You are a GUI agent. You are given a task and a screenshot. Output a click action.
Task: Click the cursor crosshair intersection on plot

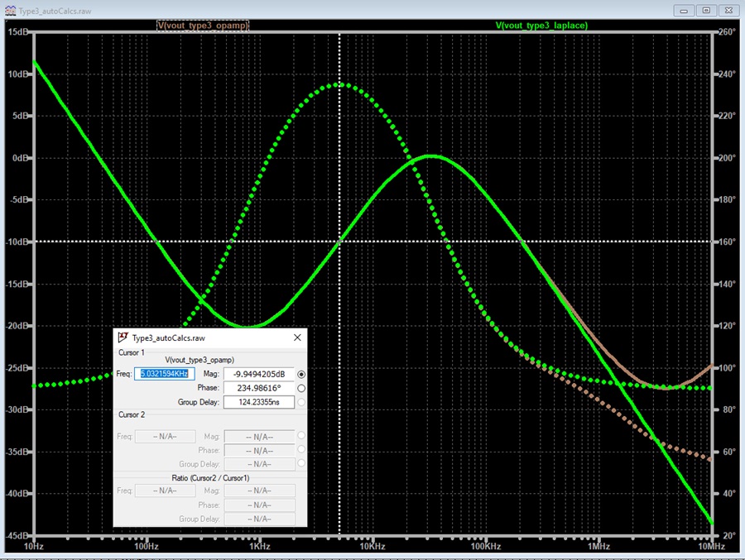(339, 242)
